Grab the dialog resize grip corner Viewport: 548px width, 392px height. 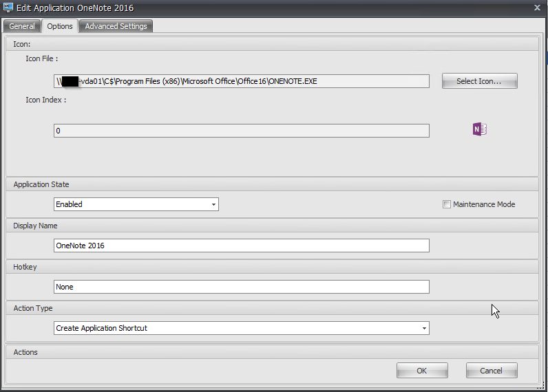pyautogui.click(x=540, y=386)
